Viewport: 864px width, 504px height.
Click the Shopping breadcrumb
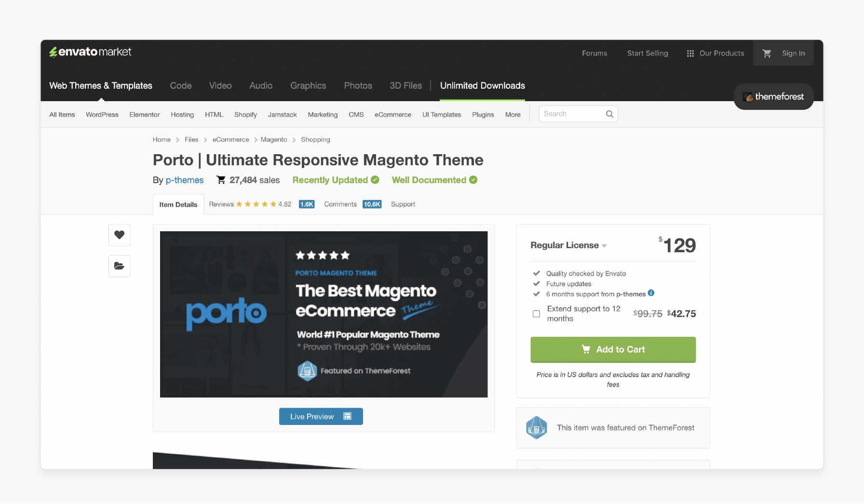tap(316, 140)
